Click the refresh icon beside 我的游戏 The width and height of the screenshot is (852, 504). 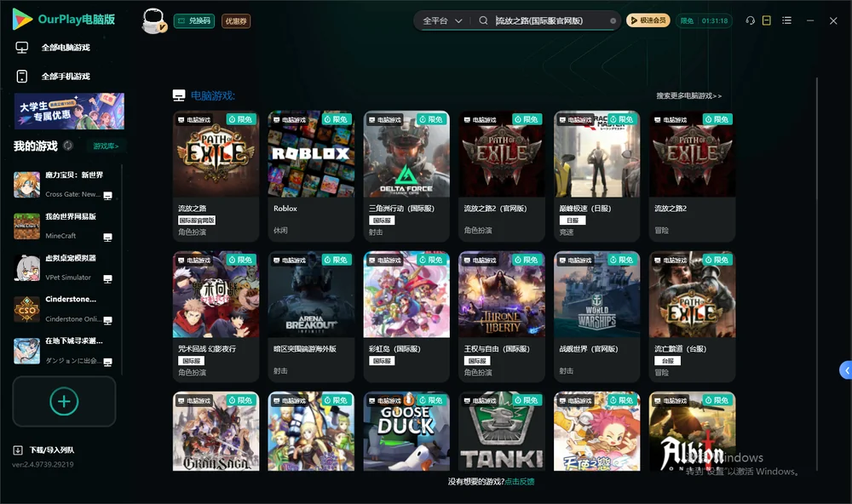tap(68, 146)
